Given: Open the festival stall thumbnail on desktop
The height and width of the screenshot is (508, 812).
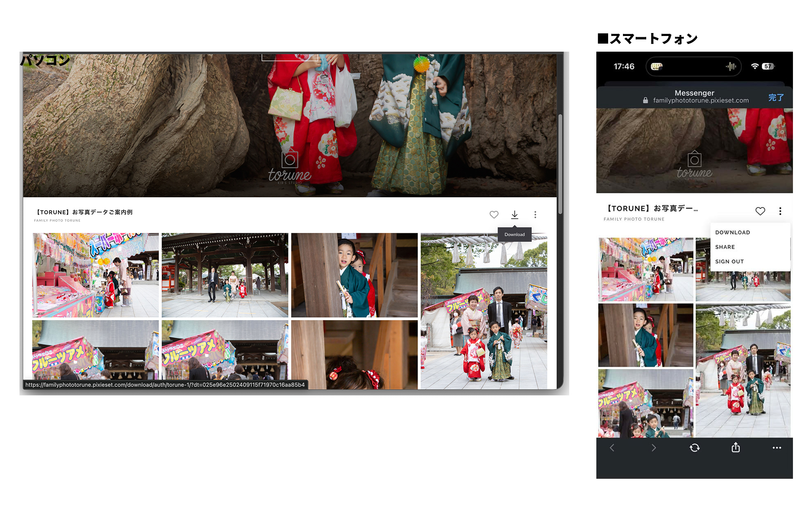Looking at the screenshot, I should 96,275.
